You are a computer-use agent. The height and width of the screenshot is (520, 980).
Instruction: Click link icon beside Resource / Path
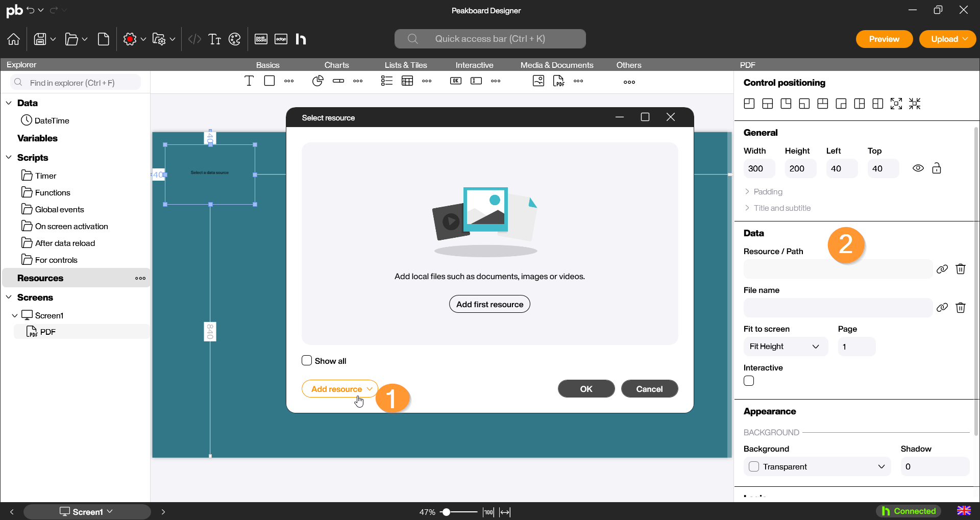click(x=942, y=269)
